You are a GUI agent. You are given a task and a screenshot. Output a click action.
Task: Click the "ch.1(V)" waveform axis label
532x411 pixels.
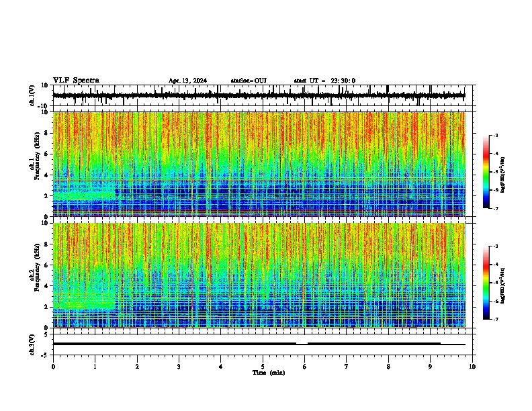(x=32, y=95)
